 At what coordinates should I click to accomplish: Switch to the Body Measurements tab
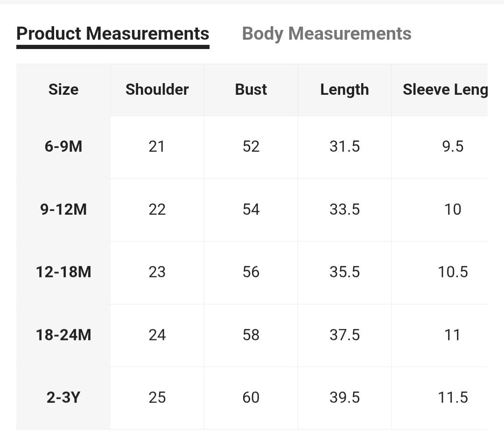pyautogui.click(x=326, y=34)
